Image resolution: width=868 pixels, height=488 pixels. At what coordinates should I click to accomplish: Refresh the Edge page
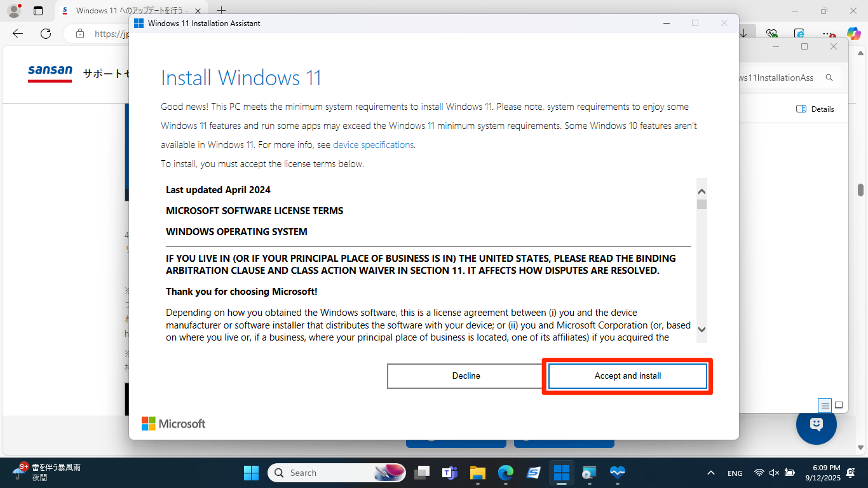[46, 34]
